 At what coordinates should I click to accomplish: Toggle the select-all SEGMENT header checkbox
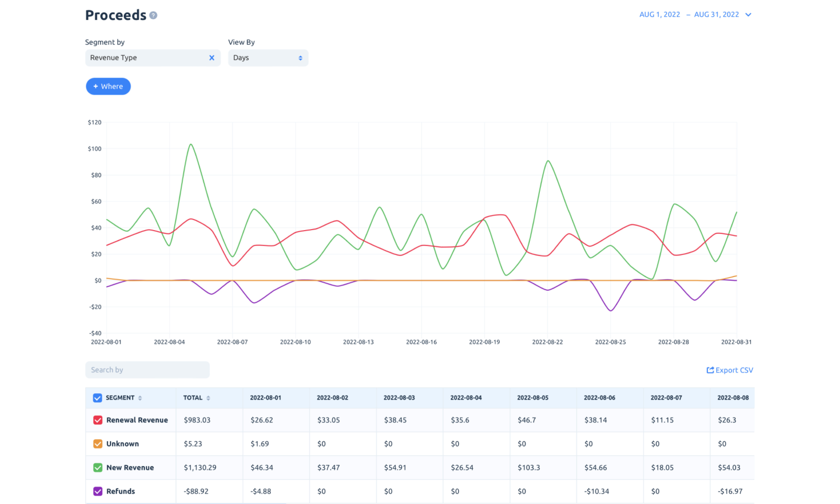click(x=97, y=398)
